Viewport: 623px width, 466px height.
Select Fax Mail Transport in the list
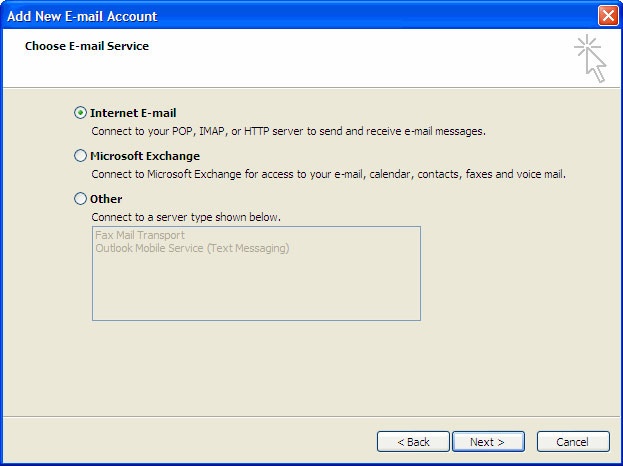click(x=140, y=235)
